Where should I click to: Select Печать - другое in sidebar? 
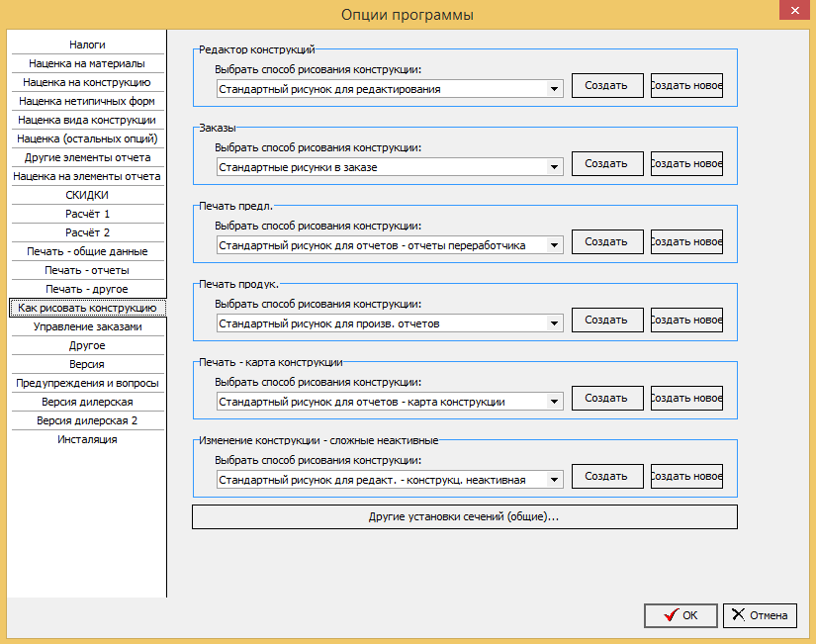pos(87,289)
